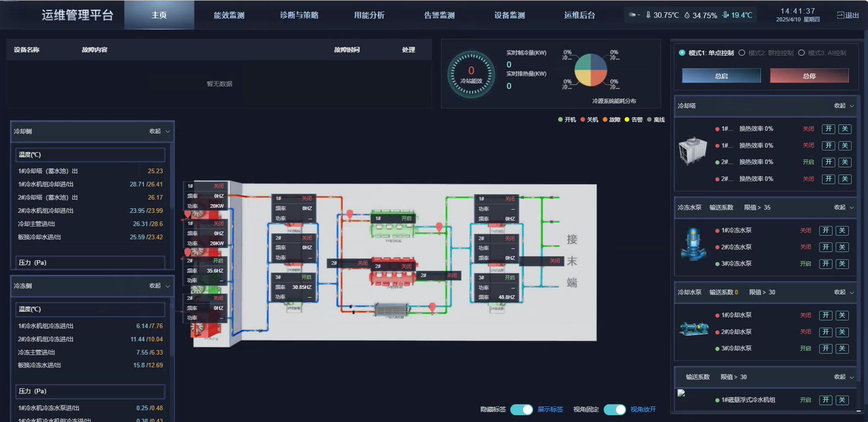The width and height of the screenshot is (868, 422).
Task: Select 模式2: 群控控制 radio button
Action: click(x=742, y=53)
